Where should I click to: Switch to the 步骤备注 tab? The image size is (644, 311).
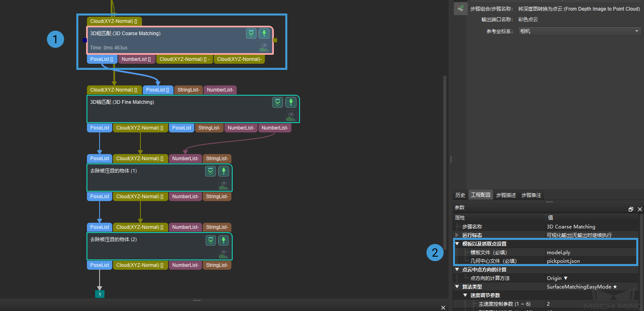pyautogui.click(x=531, y=195)
